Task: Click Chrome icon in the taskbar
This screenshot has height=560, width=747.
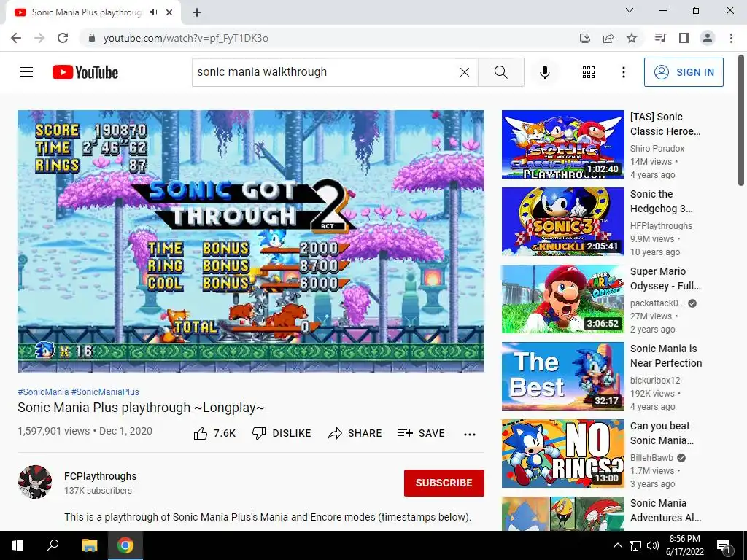Action: point(125,545)
